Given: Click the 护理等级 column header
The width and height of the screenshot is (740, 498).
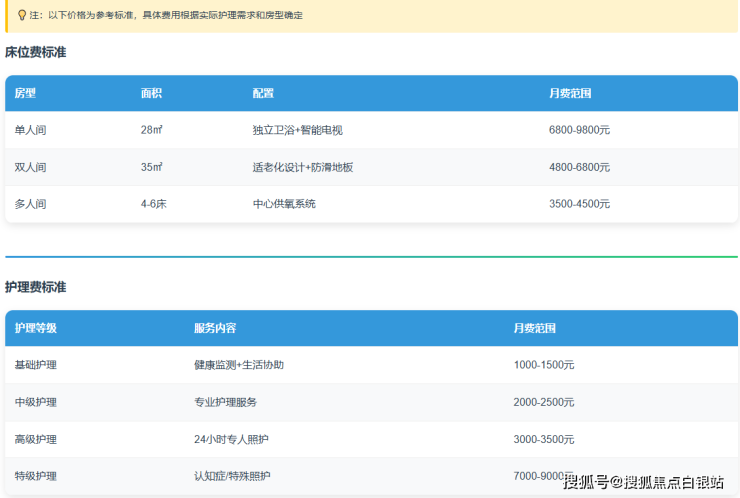Looking at the screenshot, I should coord(35,328).
